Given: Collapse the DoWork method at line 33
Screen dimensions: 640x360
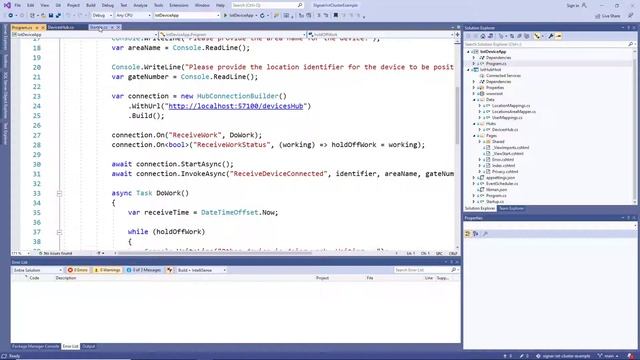Looking at the screenshot, I should (x=59, y=193).
